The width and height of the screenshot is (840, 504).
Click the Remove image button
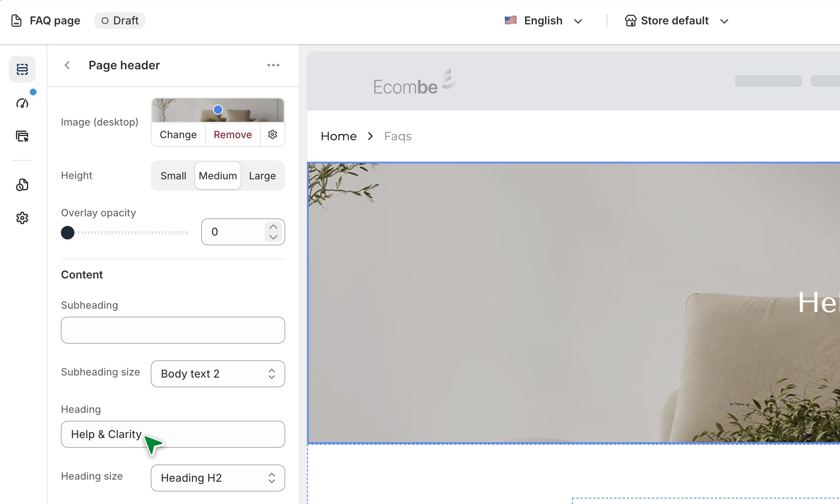pyautogui.click(x=233, y=134)
